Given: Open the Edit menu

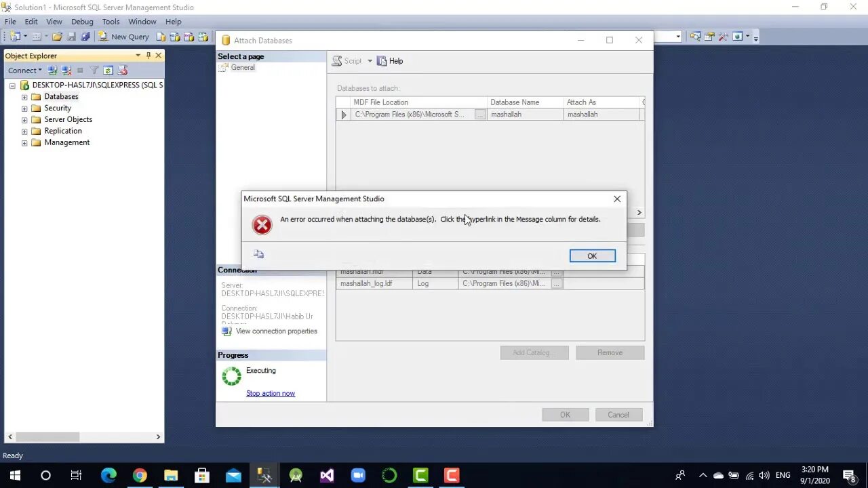Looking at the screenshot, I should coord(31,22).
